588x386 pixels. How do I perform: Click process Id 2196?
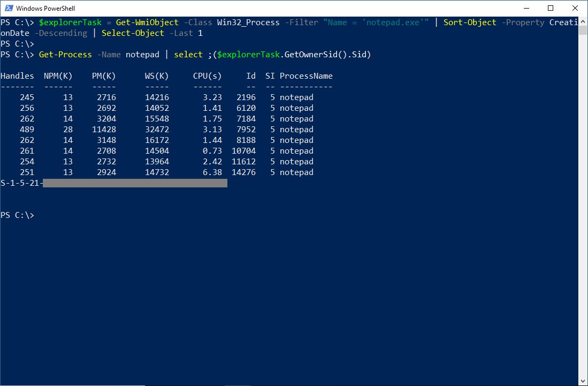[x=246, y=97]
